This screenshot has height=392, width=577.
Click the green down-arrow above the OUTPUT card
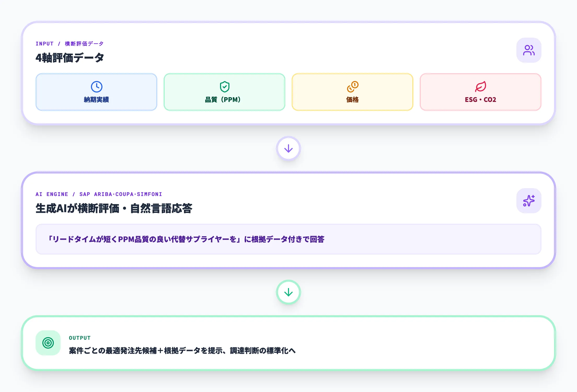click(x=288, y=292)
